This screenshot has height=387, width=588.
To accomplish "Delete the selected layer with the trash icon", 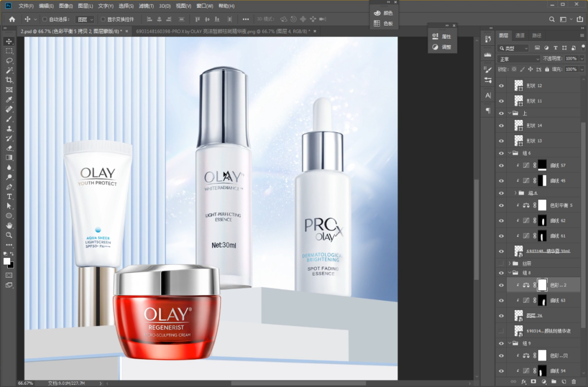I will [x=574, y=382].
